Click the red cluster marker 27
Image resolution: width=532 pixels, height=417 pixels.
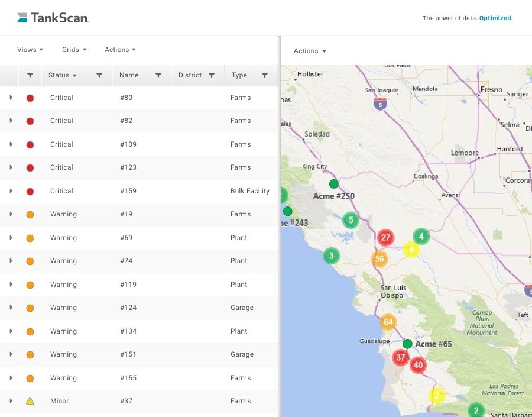pyautogui.click(x=385, y=238)
